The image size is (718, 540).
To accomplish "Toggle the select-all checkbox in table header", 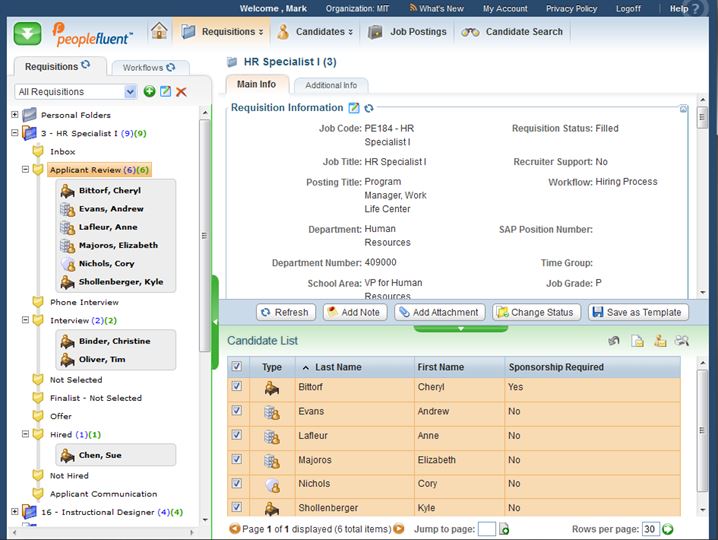I will click(x=237, y=367).
